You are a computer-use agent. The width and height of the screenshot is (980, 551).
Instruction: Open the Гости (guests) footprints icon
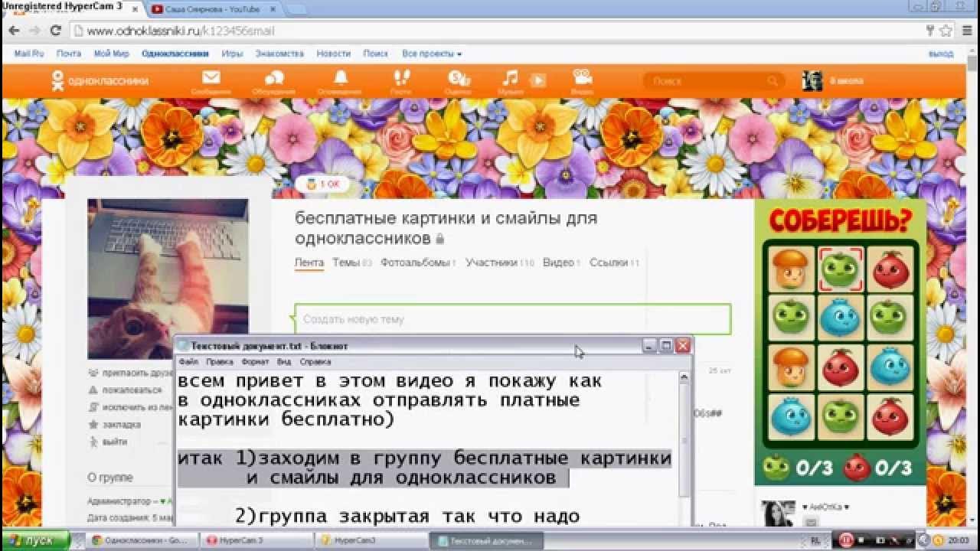tap(401, 77)
